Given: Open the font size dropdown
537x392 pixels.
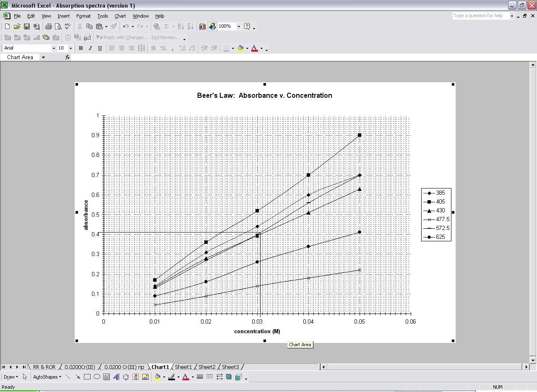Looking at the screenshot, I should pyautogui.click(x=70, y=48).
